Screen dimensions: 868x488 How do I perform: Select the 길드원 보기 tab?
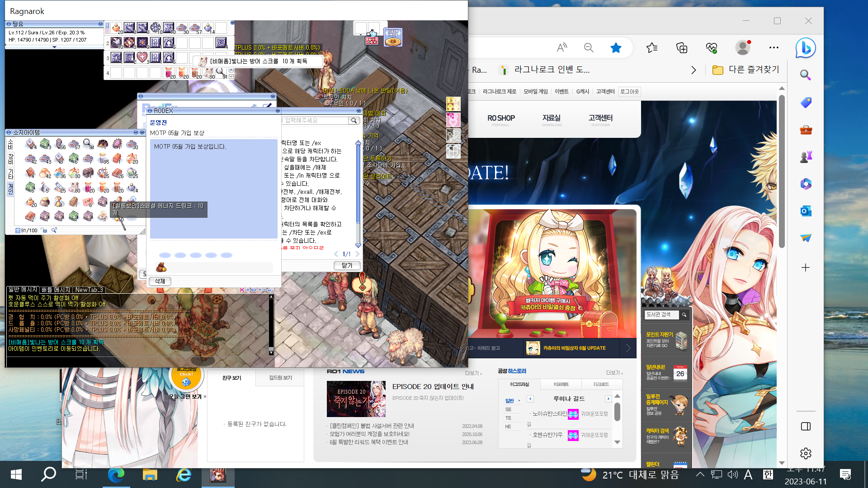pos(280,378)
